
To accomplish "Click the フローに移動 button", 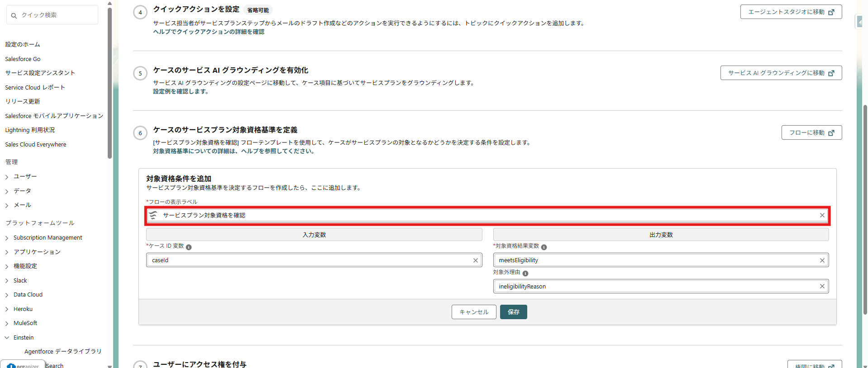I will coord(811,132).
